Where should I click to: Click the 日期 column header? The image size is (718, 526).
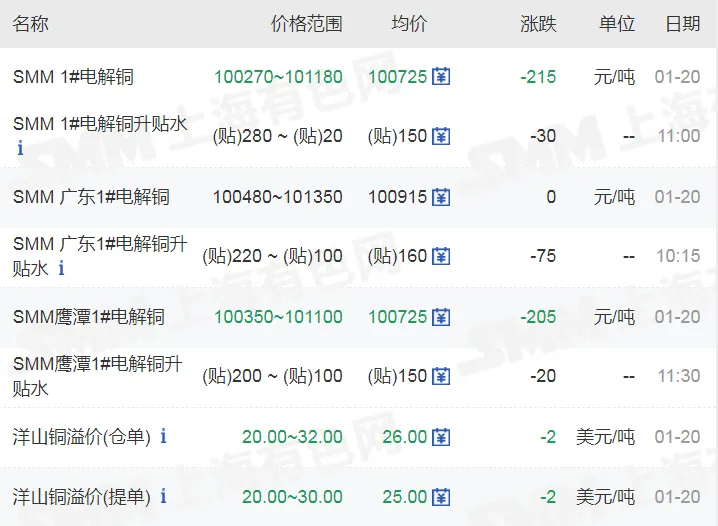683,24
